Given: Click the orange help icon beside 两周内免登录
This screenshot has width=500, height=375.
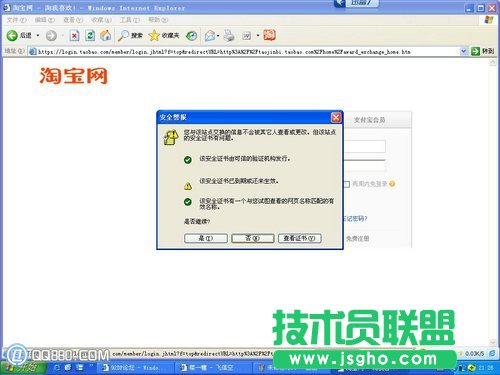Looking at the screenshot, I should click(x=392, y=184).
